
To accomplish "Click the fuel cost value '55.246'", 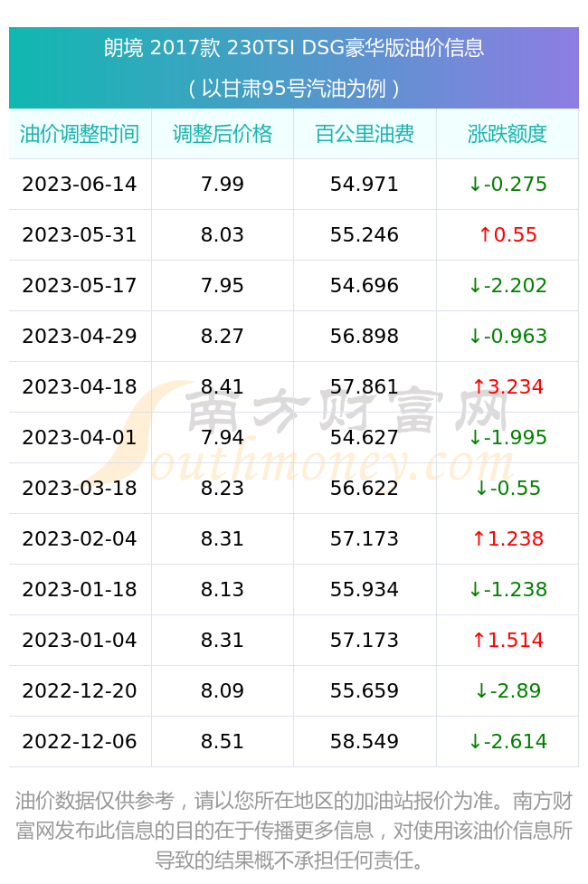I will pos(365,235).
